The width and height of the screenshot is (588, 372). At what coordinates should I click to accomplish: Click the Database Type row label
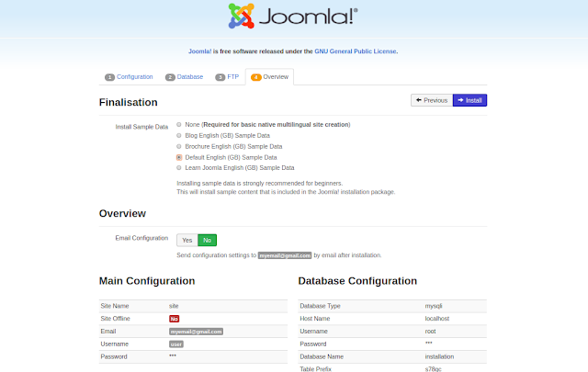pos(320,306)
